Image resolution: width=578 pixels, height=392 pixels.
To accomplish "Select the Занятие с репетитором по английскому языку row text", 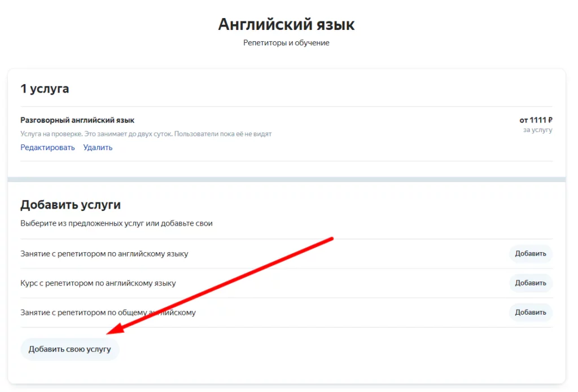I will (x=104, y=253).
